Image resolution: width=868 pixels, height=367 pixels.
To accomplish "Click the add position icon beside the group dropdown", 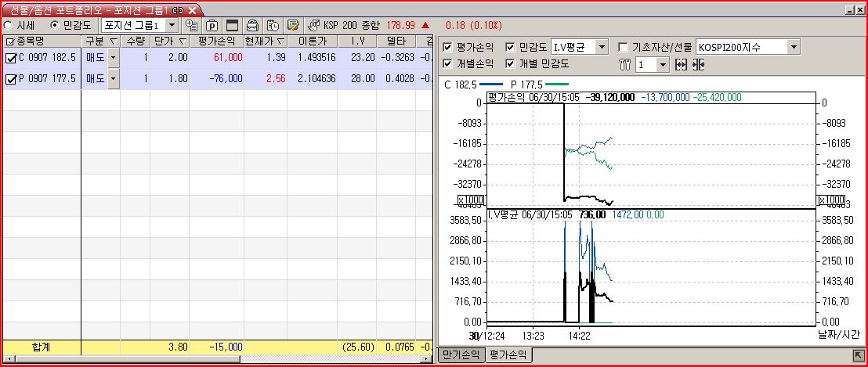I will click(191, 25).
